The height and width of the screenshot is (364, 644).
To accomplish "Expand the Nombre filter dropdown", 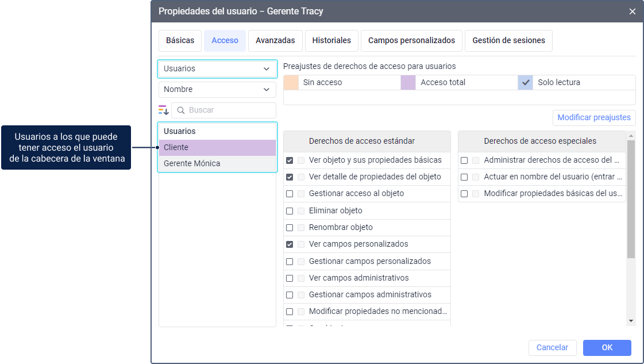I will coord(217,90).
